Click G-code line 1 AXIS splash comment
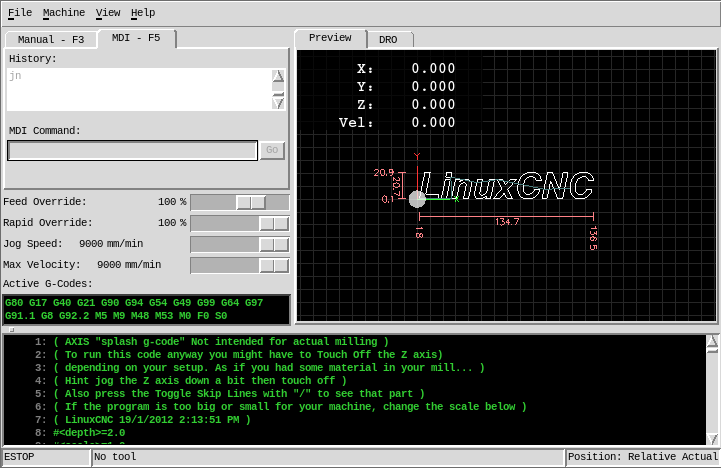Image resolution: width=722 pixels, height=468 pixels. [221, 342]
